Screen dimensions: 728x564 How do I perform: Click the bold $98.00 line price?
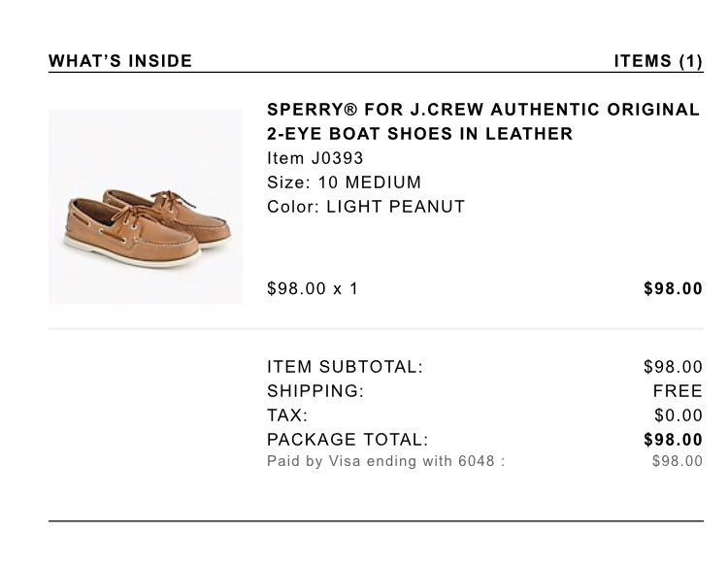point(673,288)
